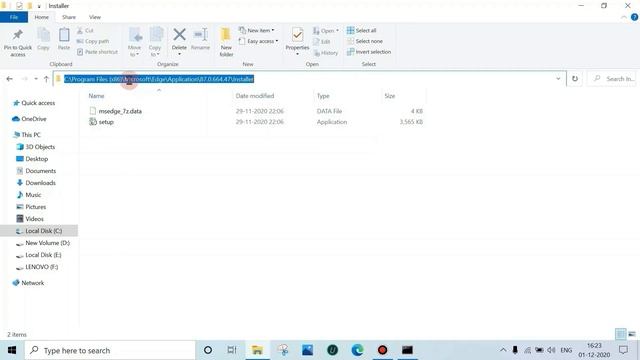Open Desktop in navigation pane
The image size is (640, 360).
pos(32,159)
